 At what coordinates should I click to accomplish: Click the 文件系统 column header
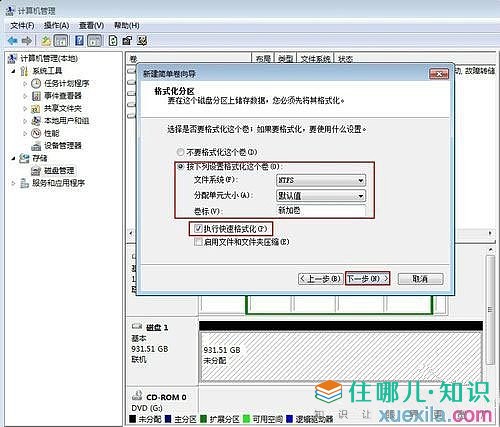click(x=315, y=59)
